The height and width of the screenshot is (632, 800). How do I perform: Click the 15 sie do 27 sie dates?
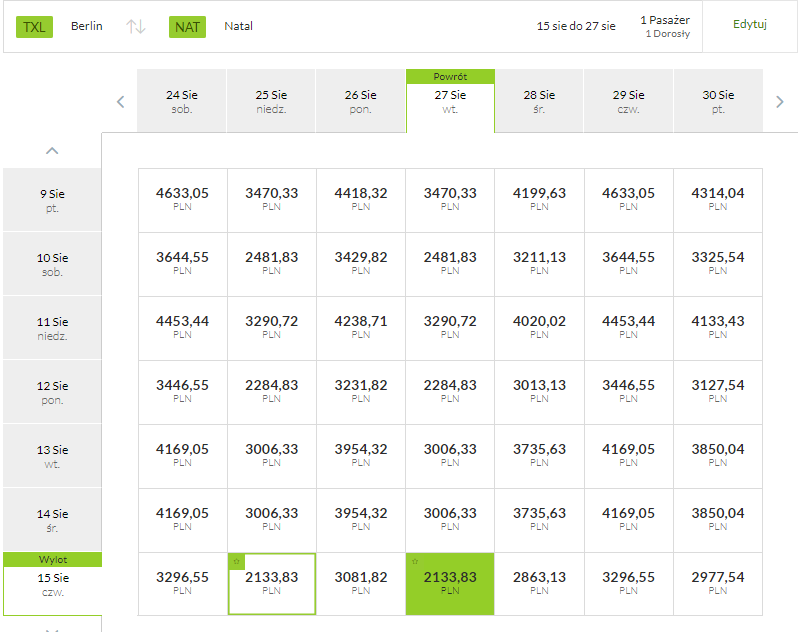coord(576,26)
